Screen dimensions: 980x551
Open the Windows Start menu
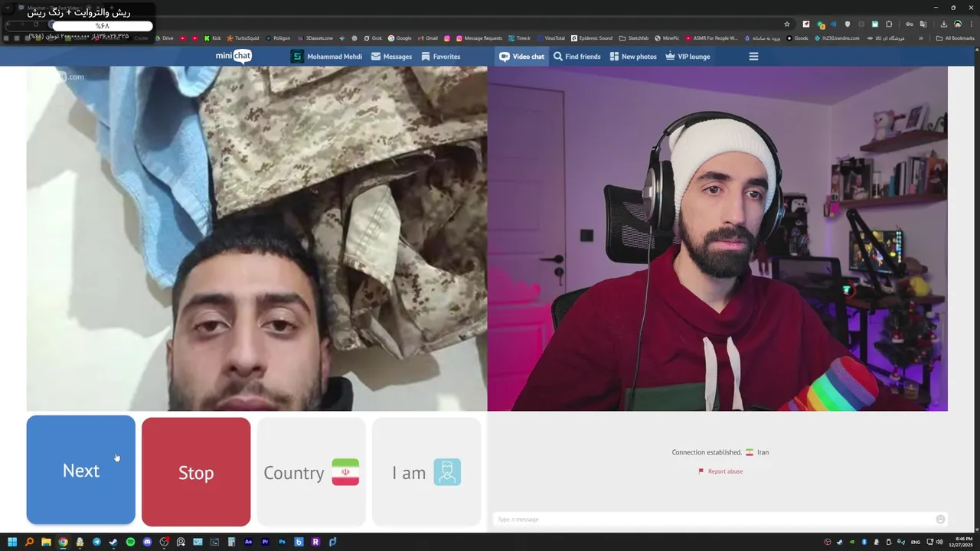point(12,542)
